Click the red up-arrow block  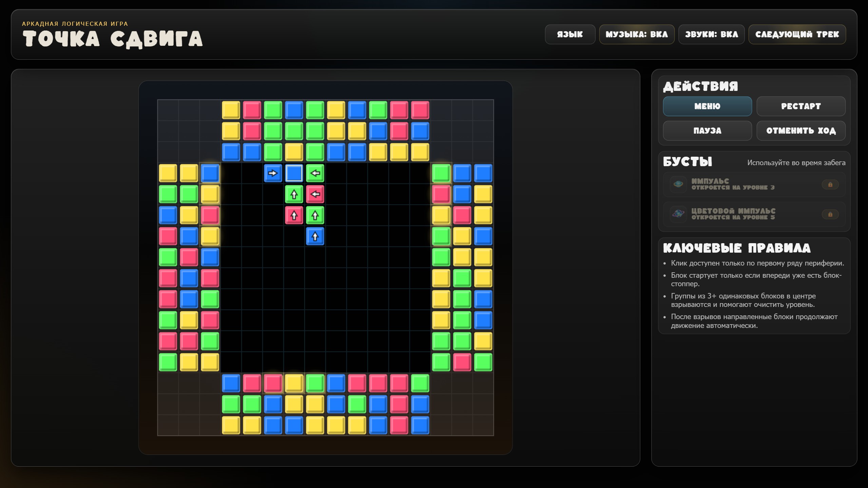(x=294, y=215)
